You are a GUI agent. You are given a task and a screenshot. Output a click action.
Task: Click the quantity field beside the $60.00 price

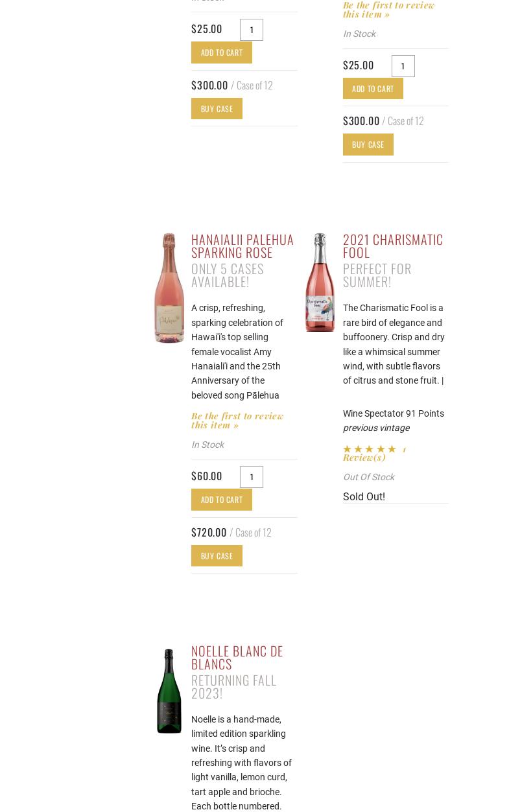[252, 477]
